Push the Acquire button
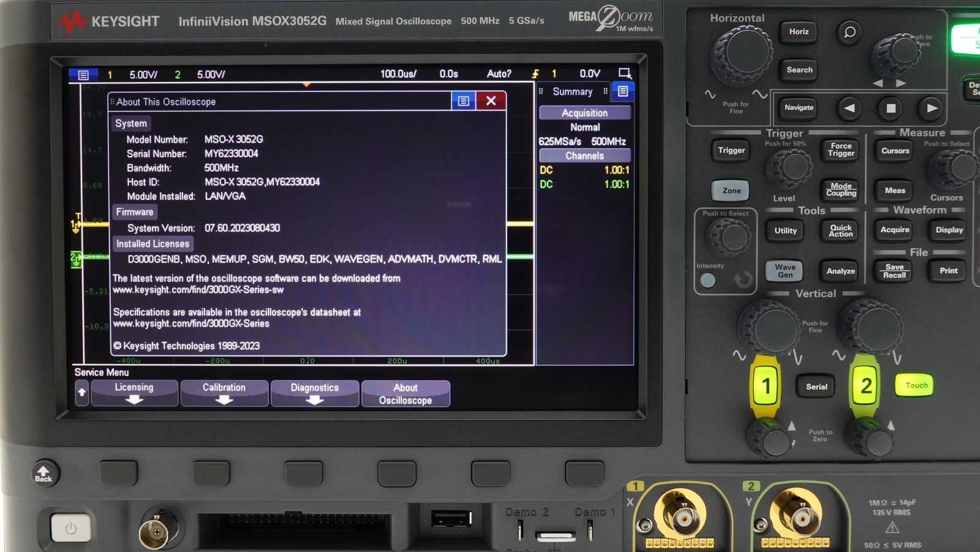Image resolution: width=980 pixels, height=552 pixels. point(895,230)
